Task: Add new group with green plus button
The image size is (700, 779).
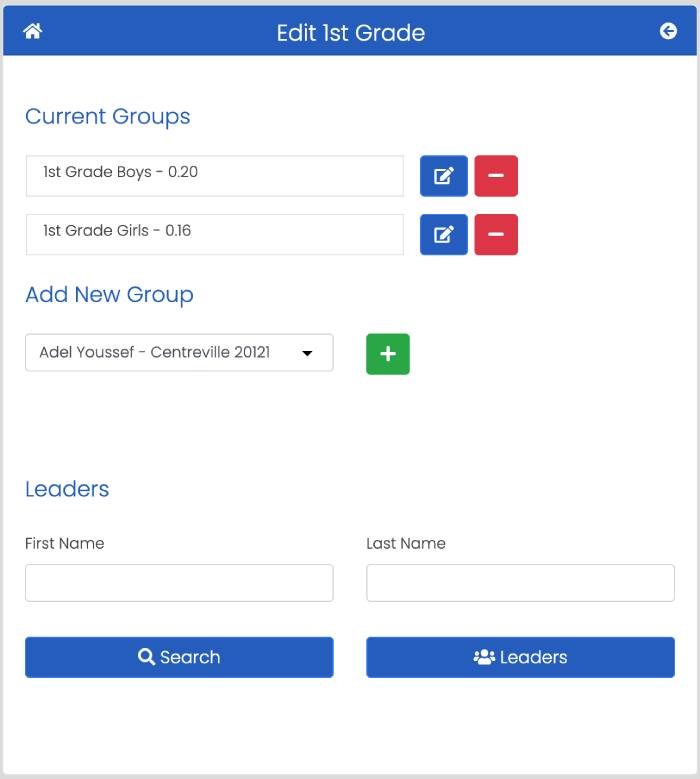Action: coord(388,354)
